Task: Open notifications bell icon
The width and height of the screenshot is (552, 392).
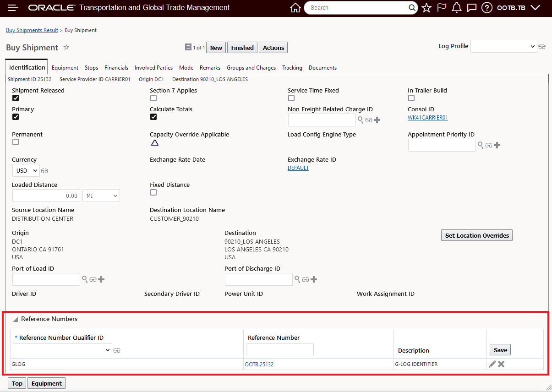Action: [x=457, y=8]
